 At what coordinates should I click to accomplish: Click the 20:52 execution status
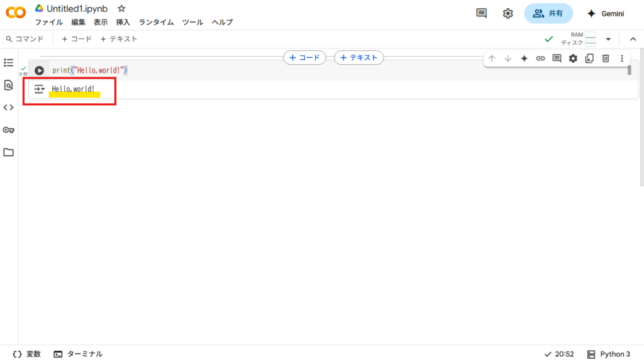click(x=559, y=354)
